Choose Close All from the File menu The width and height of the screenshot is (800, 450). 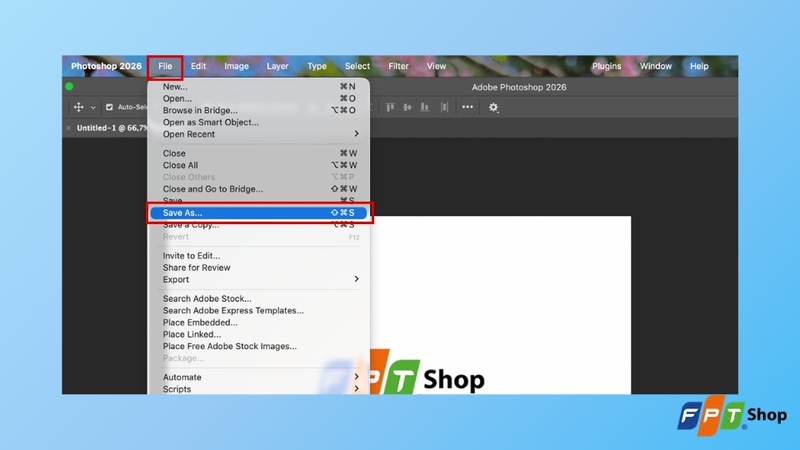tap(259, 165)
